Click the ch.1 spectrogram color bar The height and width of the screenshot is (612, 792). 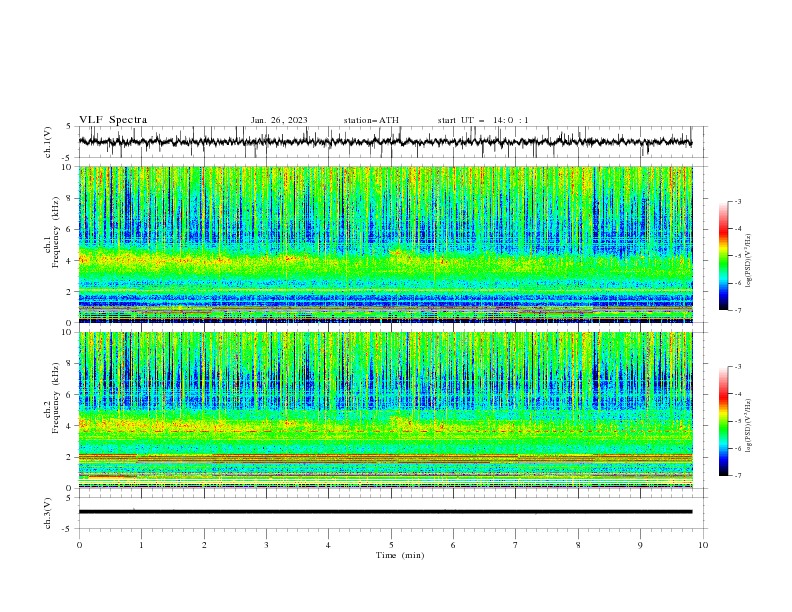723,256
